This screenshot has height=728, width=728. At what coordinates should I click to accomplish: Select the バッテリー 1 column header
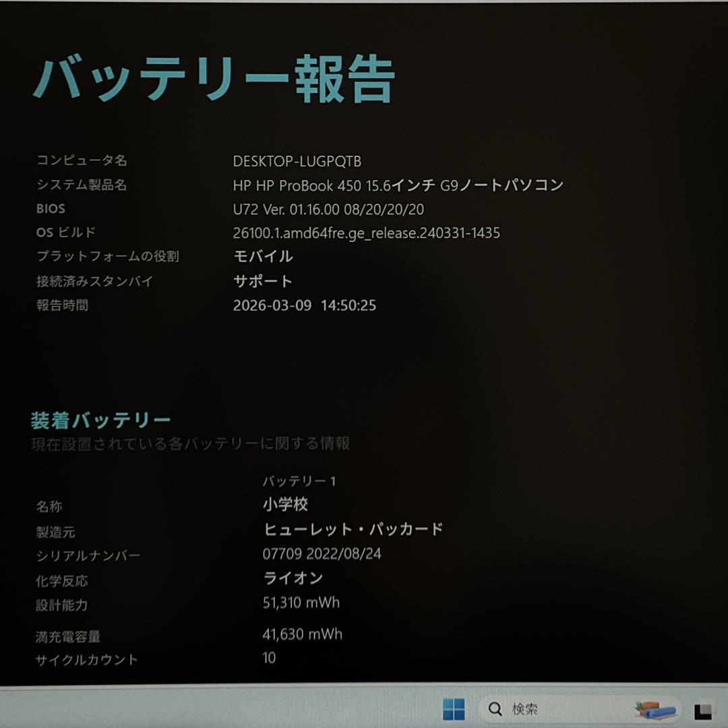pos(299,481)
